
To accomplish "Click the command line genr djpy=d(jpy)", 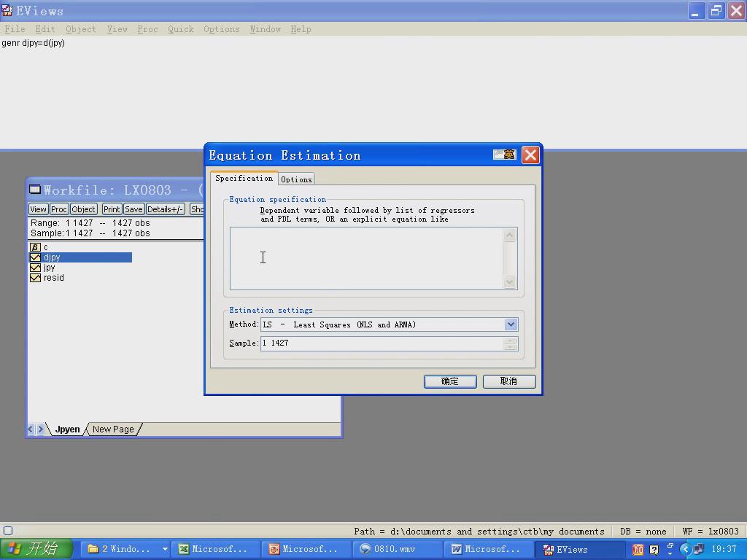I will point(33,43).
